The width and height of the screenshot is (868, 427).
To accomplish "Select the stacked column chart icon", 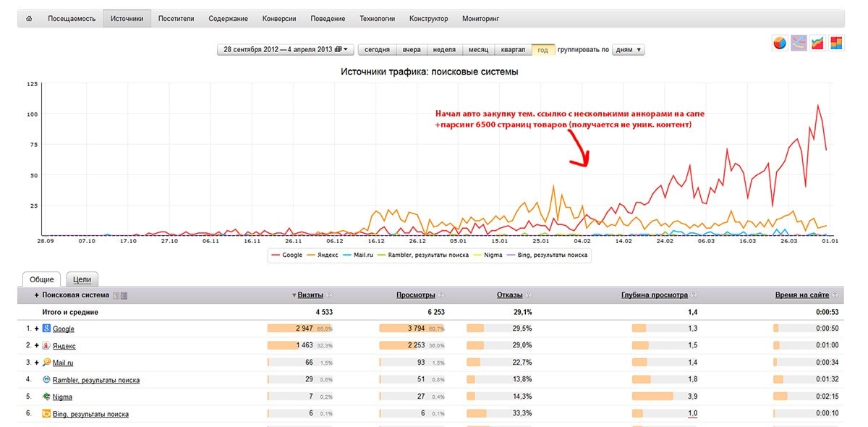I will pos(836,43).
